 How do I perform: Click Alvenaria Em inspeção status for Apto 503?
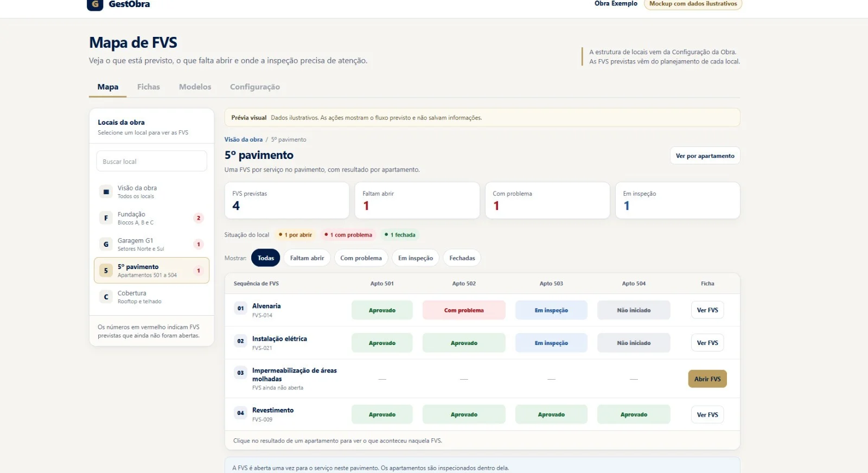coord(551,310)
